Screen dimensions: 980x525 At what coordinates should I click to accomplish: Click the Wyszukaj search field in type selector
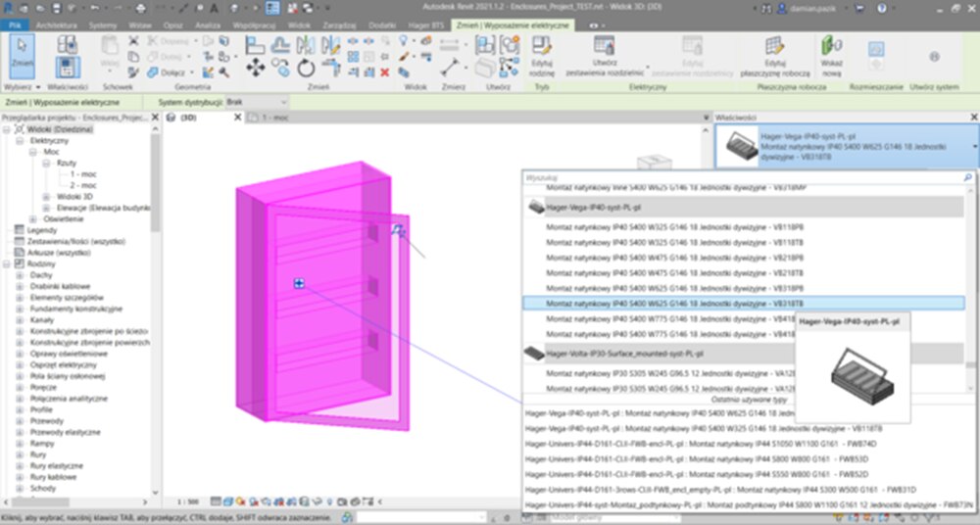pyautogui.click(x=745, y=178)
